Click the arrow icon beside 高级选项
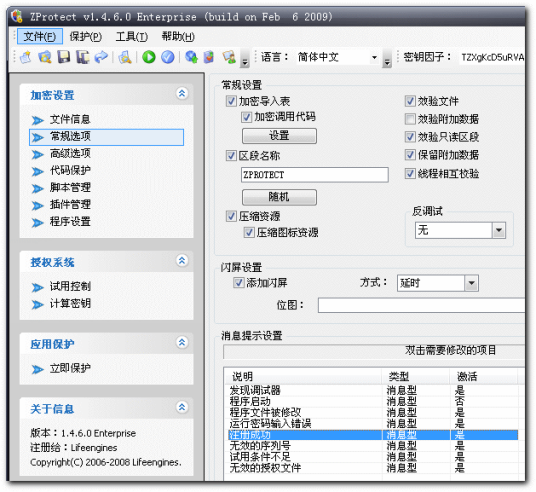This screenshot has width=536, height=492. 38,155
